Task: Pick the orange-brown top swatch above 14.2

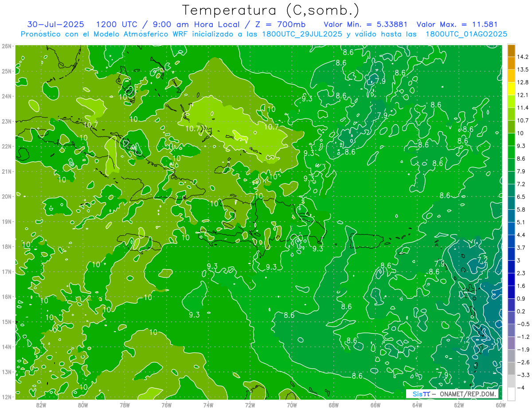Action: [511, 51]
